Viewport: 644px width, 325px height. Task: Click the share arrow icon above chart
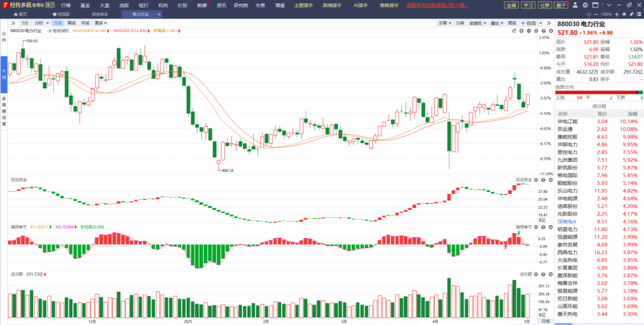click(x=514, y=31)
